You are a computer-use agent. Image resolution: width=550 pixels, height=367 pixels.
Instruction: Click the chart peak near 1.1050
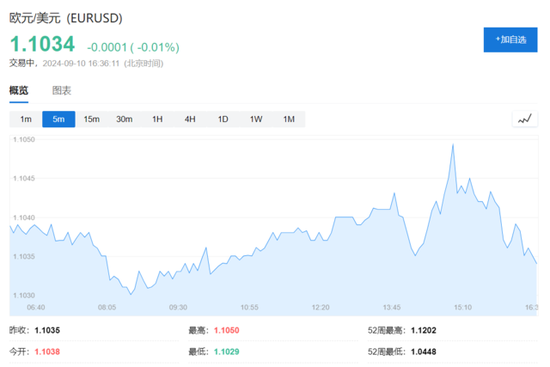click(x=453, y=145)
